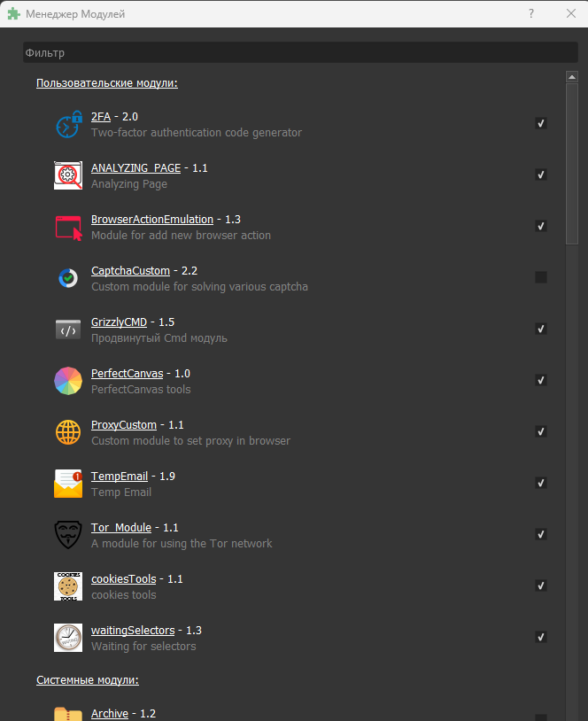Disable the cookiesTools module checkbox
Image resolution: width=588 pixels, height=721 pixels.
pyautogui.click(x=541, y=585)
